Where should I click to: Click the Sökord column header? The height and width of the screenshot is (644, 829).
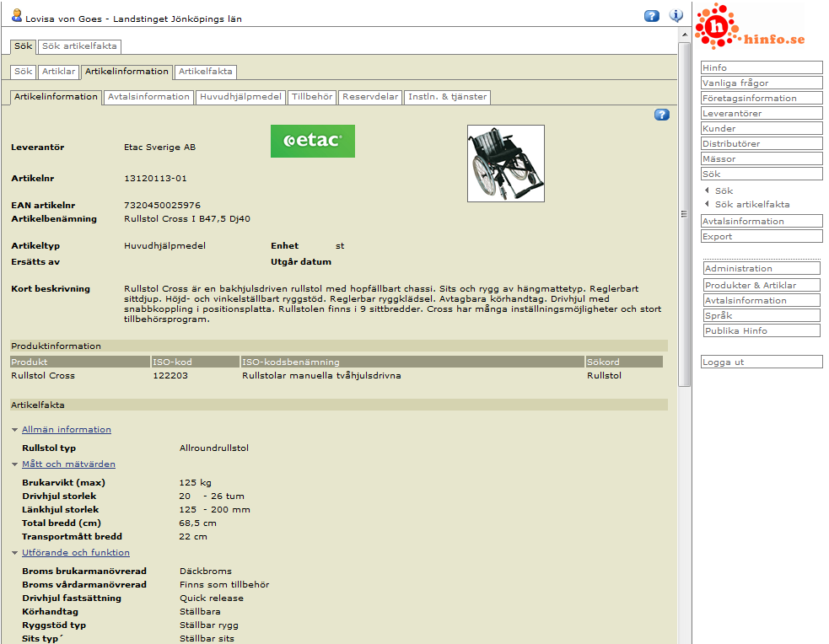[x=624, y=362]
